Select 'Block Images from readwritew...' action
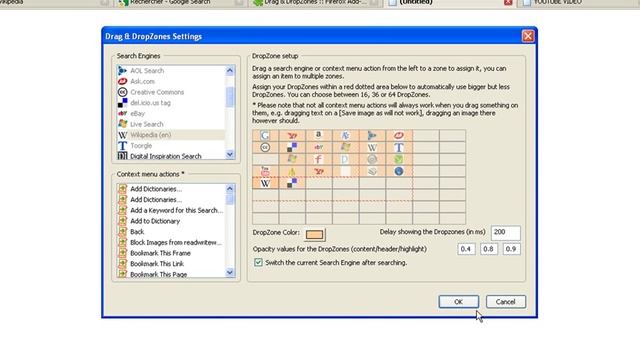 (170, 242)
